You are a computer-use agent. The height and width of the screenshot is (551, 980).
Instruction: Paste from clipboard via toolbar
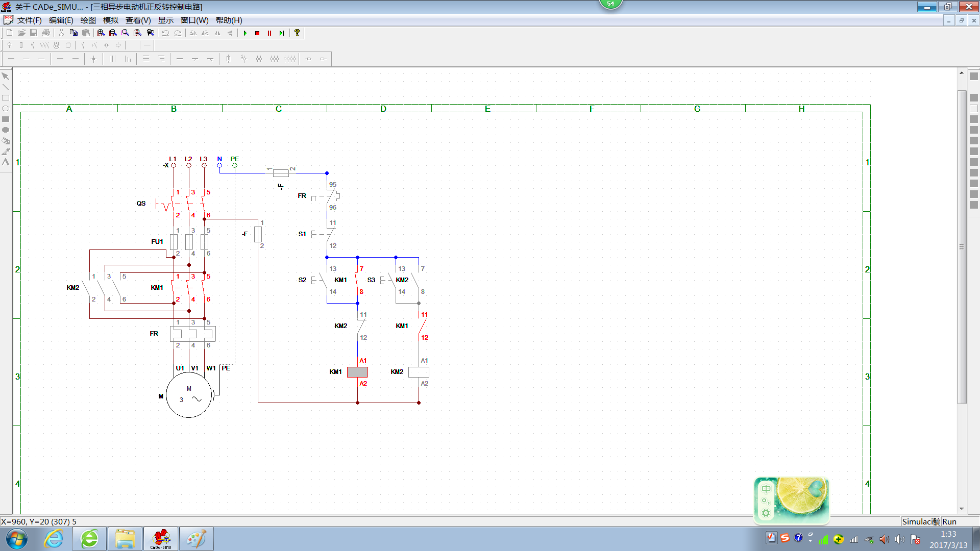(86, 33)
